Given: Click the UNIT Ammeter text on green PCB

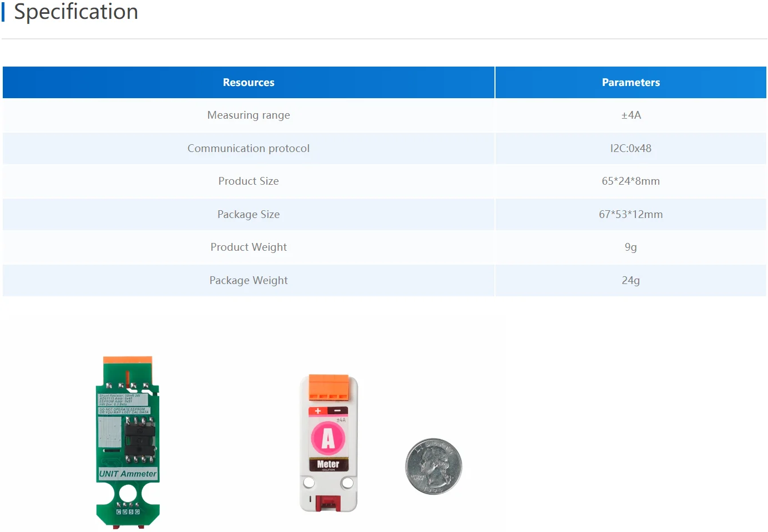Looking at the screenshot, I should [x=128, y=474].
